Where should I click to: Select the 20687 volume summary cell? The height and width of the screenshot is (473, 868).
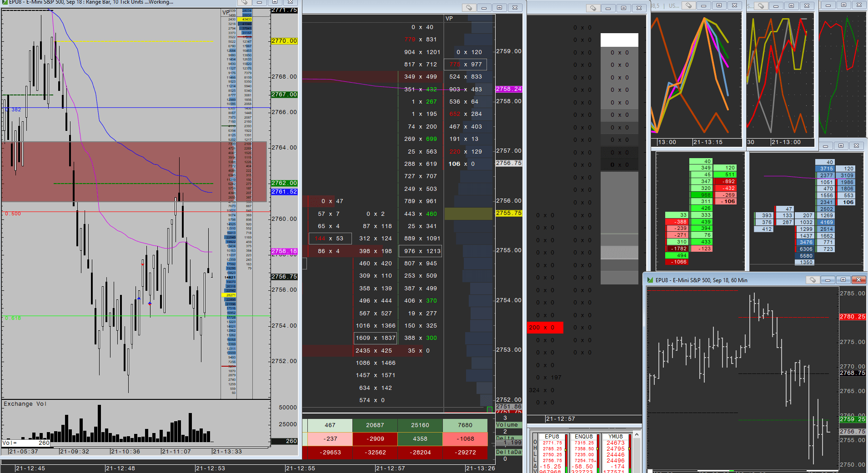coord(375,425)
